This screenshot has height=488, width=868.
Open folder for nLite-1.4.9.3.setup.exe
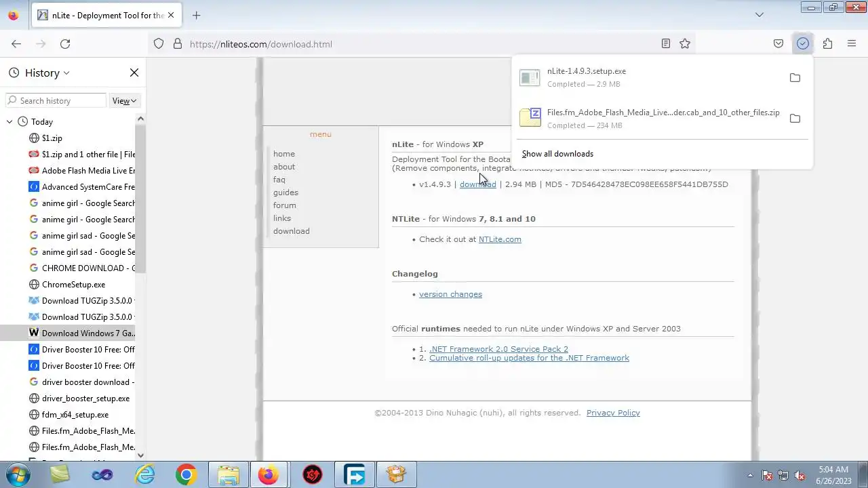coord(795,78)
